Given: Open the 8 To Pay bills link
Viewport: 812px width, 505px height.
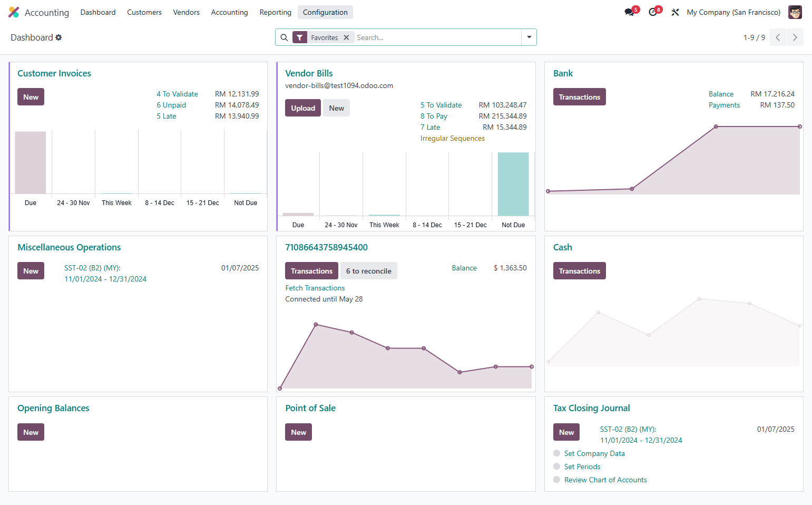Looking at the screenshot, I should pos(434,116).
